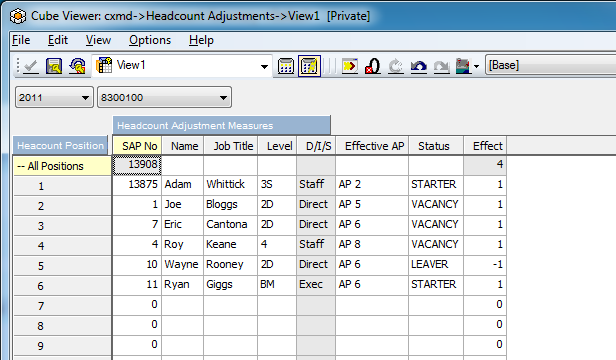
Task: Click the cube icon beside View1
Action: coord(104,65)
